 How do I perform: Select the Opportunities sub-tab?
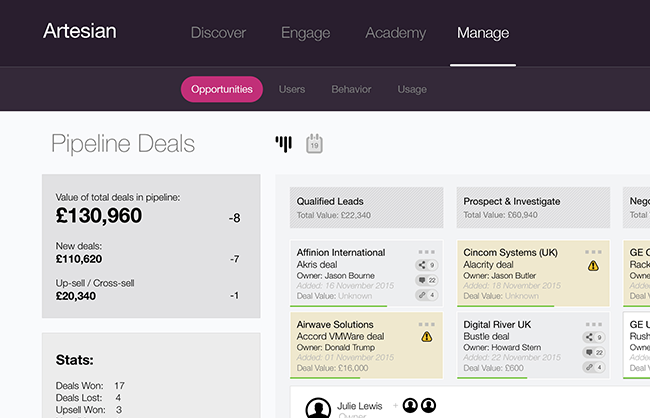pos(222,89)
